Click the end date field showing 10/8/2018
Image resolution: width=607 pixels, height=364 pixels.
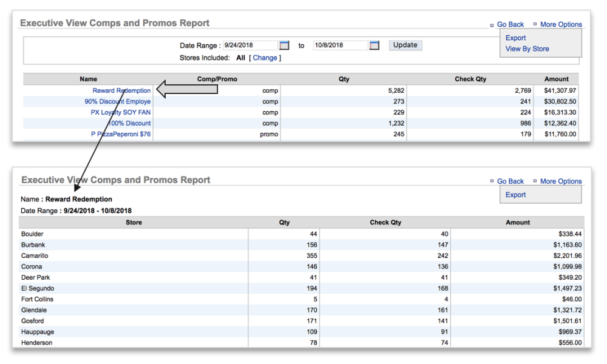[340, 45]
